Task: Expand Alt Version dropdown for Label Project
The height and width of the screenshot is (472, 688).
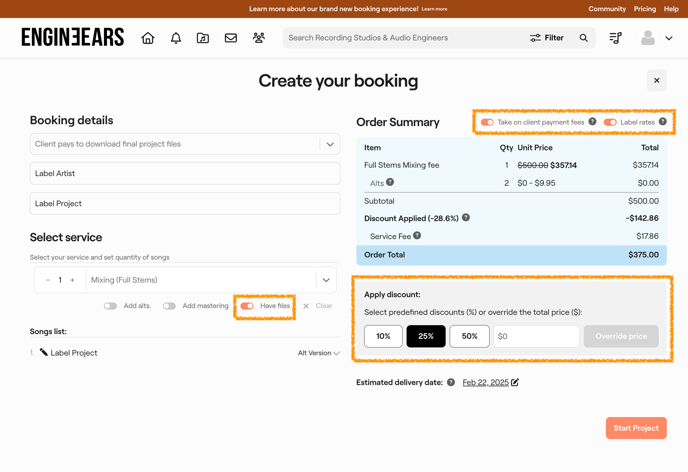Action: point(319,353)
